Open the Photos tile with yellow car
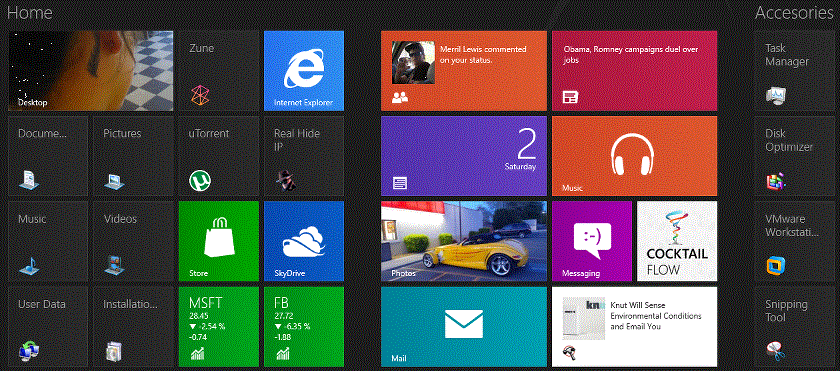The image size is (840, 371). pos(464,241)
